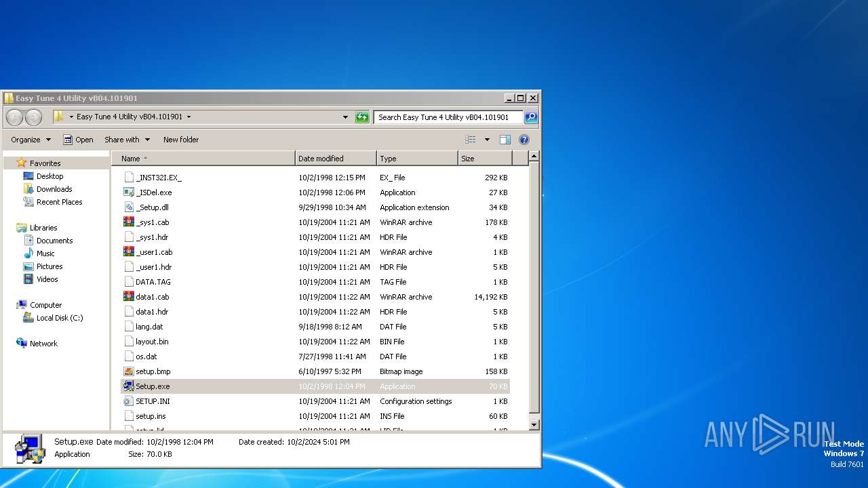Select the layout.bin file
Viewport: 868px width, 488px height.
click(152, 342)
